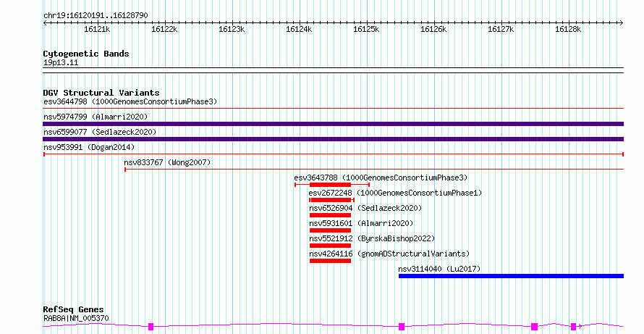Click the chr19:16120191..16128790 region label
This screenshot has height=334, width=644.
96,14
